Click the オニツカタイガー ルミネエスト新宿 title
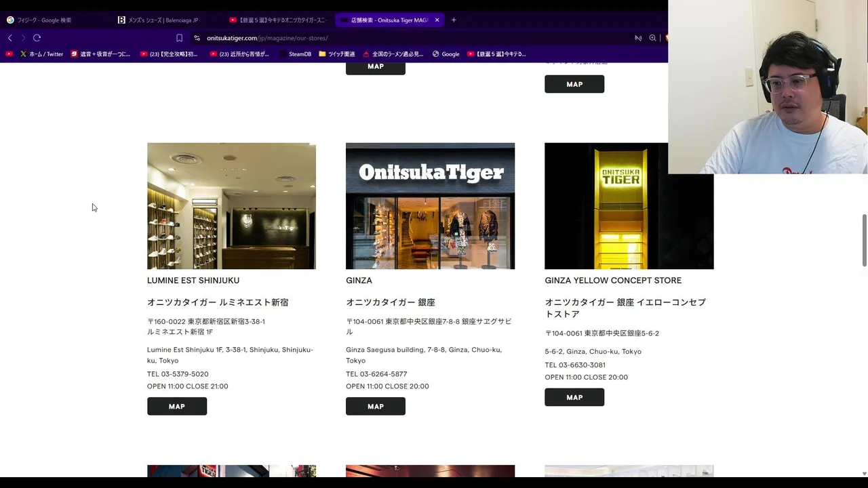This screenshot has height=488, width=868. click(218, 302)
